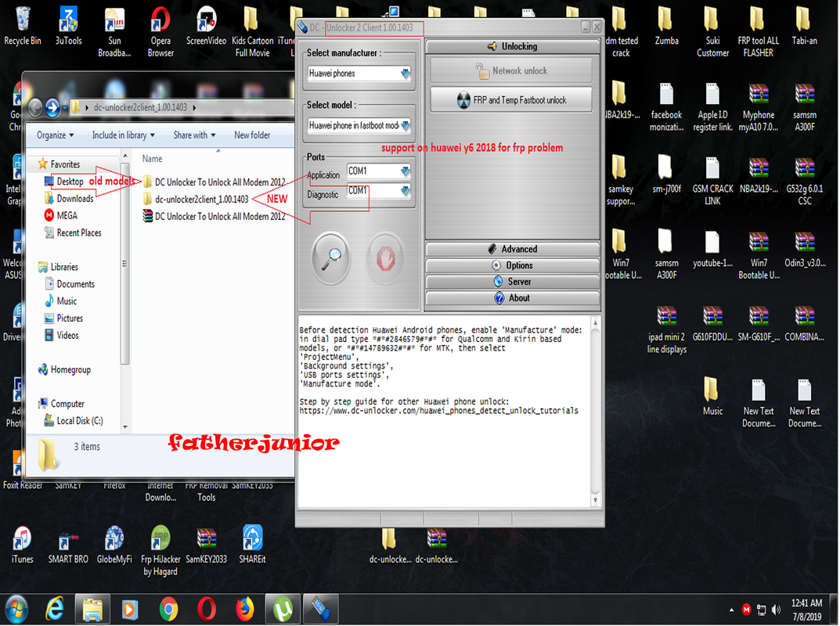Click the 3uTools desktop shortcut

pos(69,25)
